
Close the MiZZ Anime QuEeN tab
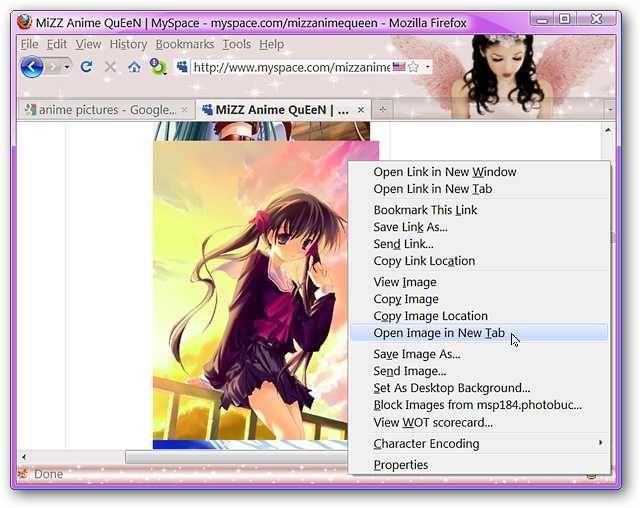point(361,110)
